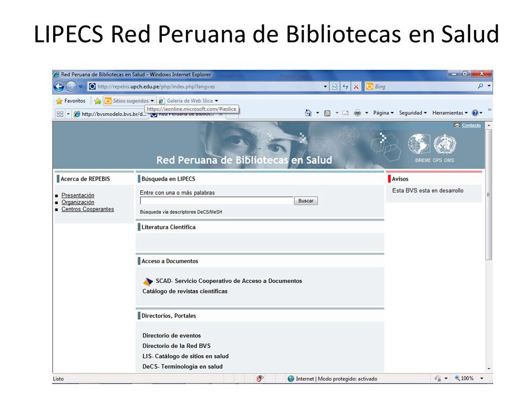Click the Read Mail envelope icon
This screenshot has width=532, height=399.
click(x=345, y=113)
